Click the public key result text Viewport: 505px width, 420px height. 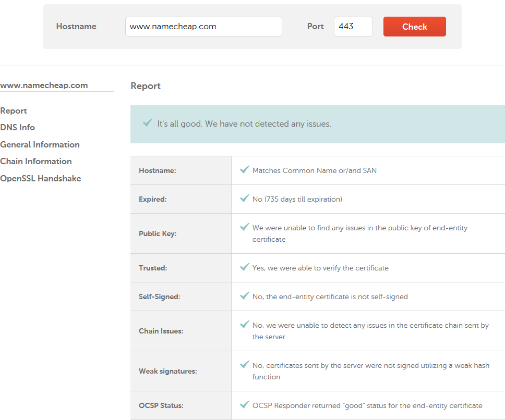(360, 234)
